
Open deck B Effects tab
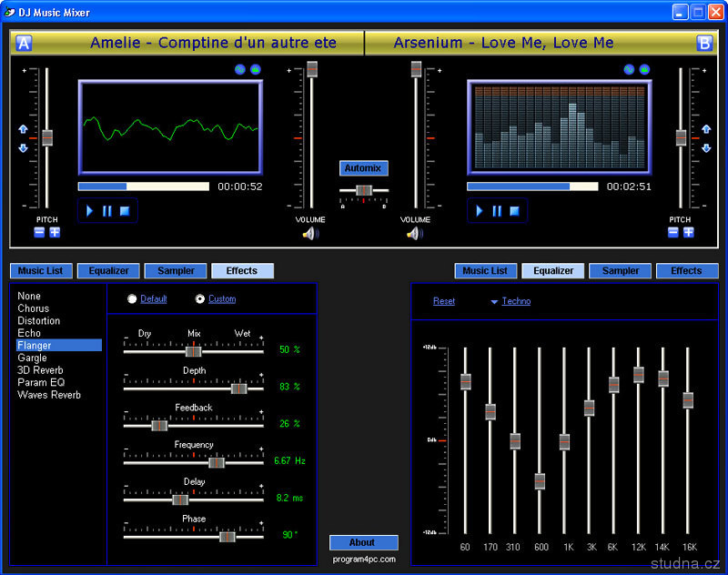(x=687, y=270)
